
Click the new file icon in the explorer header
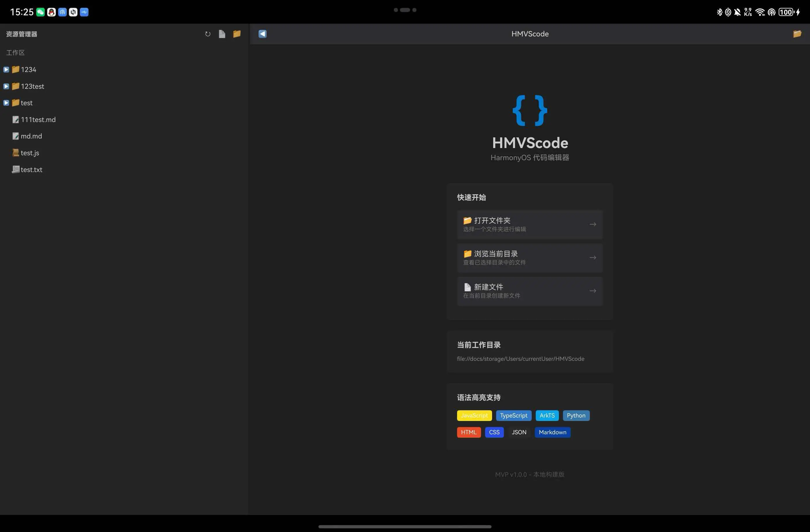click(222, 34)
